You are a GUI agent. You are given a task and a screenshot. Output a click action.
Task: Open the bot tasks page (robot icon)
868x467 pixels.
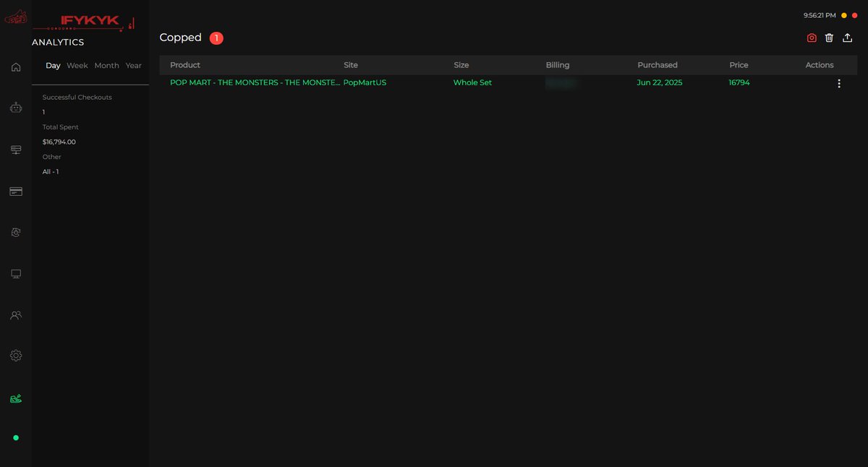tap(16, 108)
